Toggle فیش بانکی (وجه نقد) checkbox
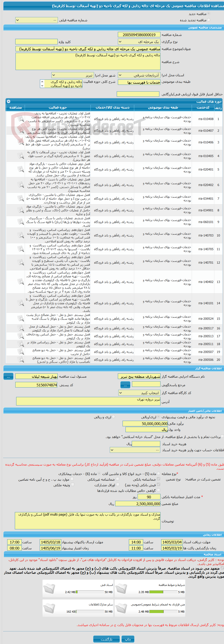The image size is (224, 644). 158,484
